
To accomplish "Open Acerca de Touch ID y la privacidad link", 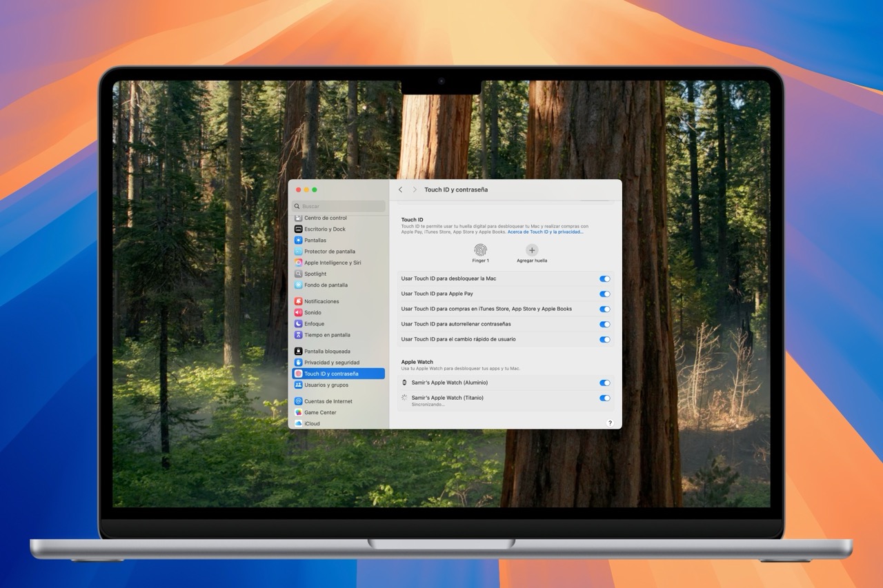I will click(545, 232).
